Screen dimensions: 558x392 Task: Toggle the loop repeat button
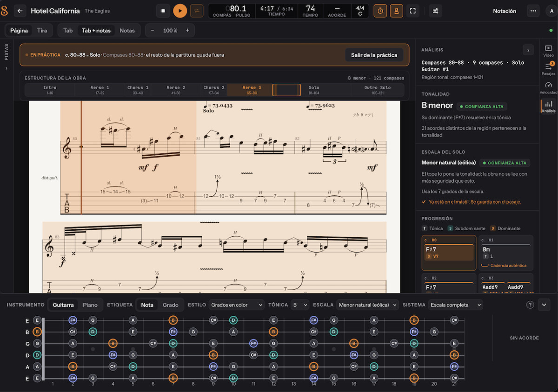(197, 11)
